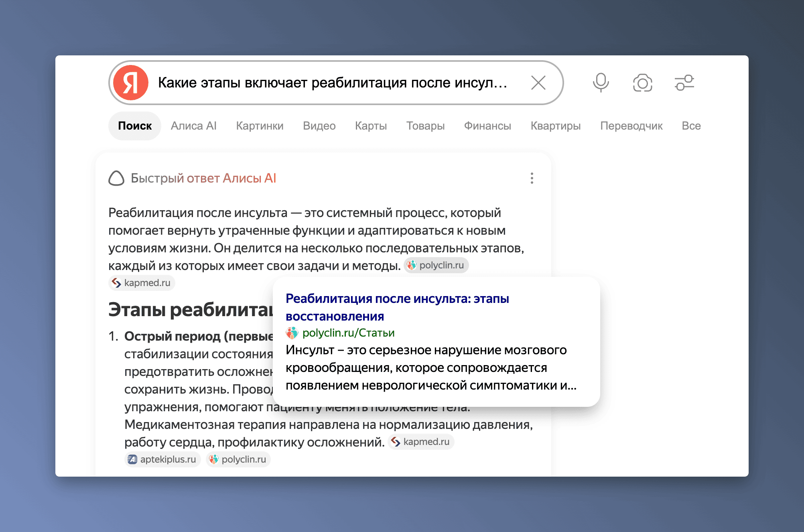Screen dimensions: 804x532
Task: Open three-dot menu of quick answer
Action: 532,178
